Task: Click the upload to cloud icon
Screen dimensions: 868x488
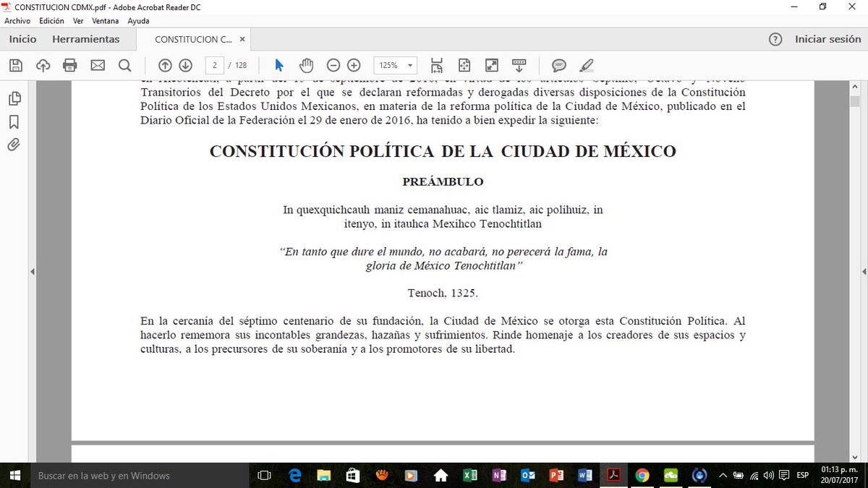Action: tap(43, 66)
